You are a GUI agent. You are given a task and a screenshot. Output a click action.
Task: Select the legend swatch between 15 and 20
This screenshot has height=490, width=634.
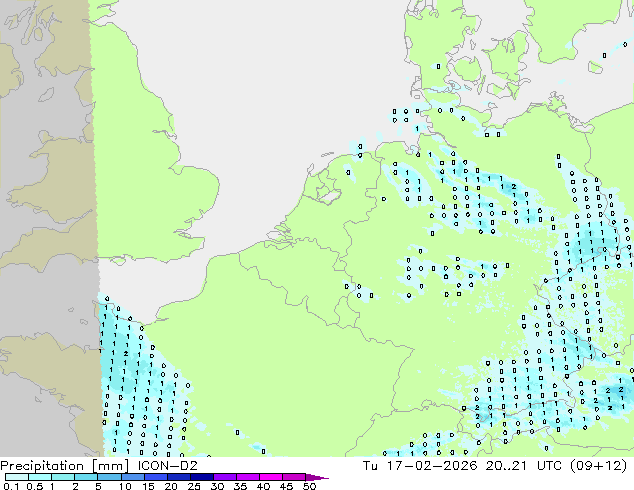(x=156, y=477)
